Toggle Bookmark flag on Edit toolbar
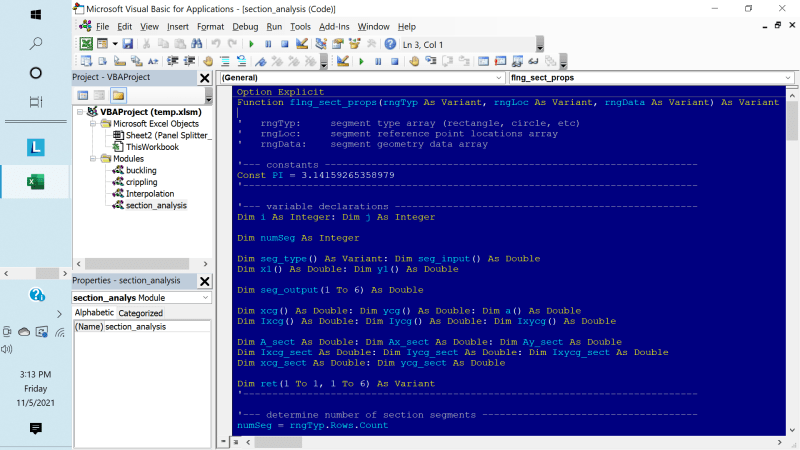 tap(261, 61)
